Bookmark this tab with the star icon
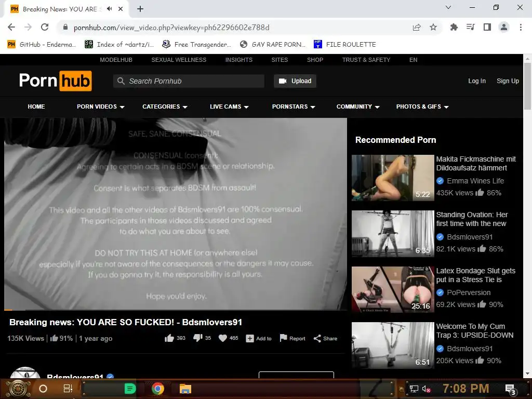The height and width of the screenshot is (399, 532). pos(433,27)
